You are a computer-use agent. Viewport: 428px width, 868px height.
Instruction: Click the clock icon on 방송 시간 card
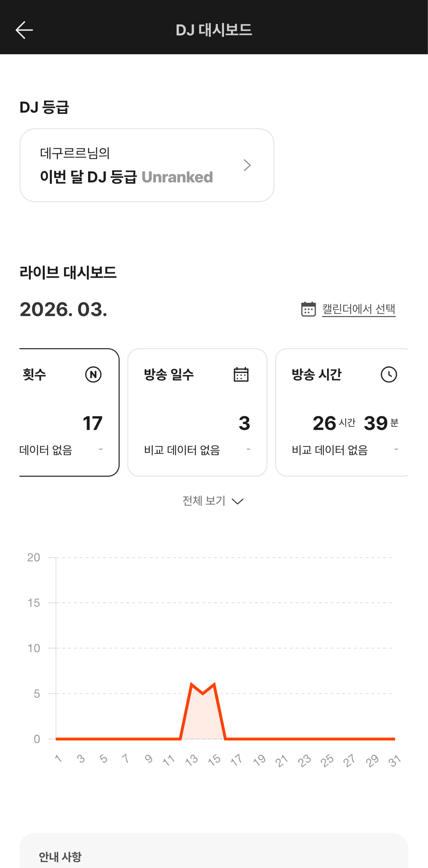pos(389,374)
